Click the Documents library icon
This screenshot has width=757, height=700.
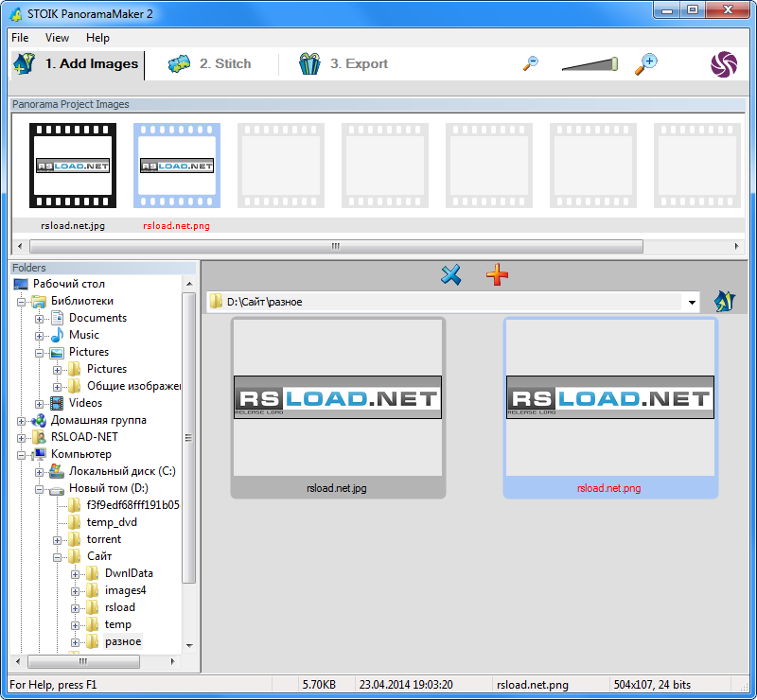coord(57,318)
